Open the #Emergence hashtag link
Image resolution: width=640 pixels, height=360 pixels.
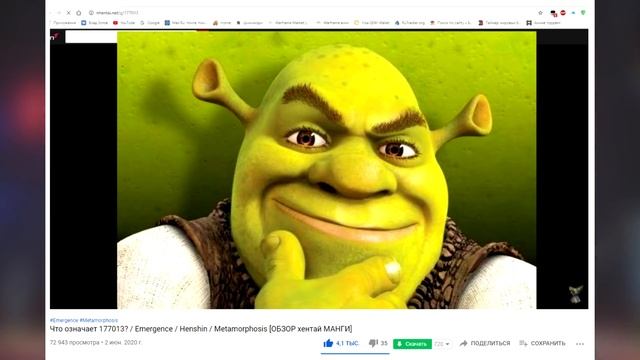click(64, 320)
